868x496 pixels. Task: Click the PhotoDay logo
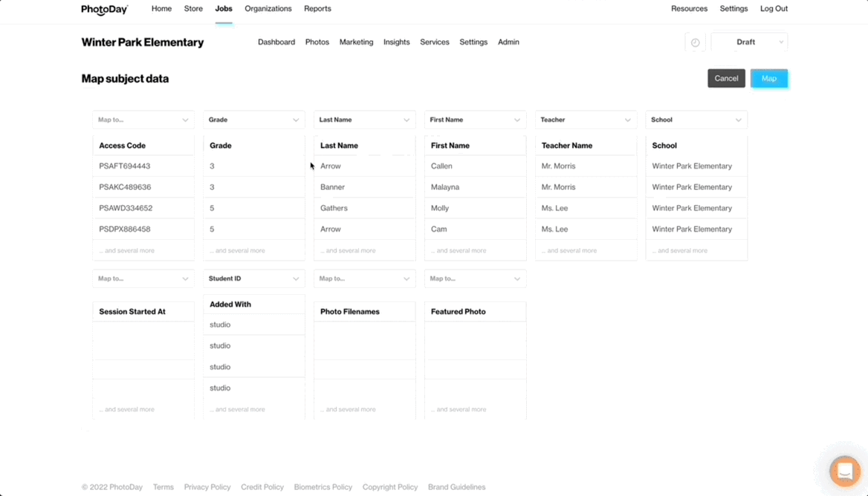coord(104,10)
